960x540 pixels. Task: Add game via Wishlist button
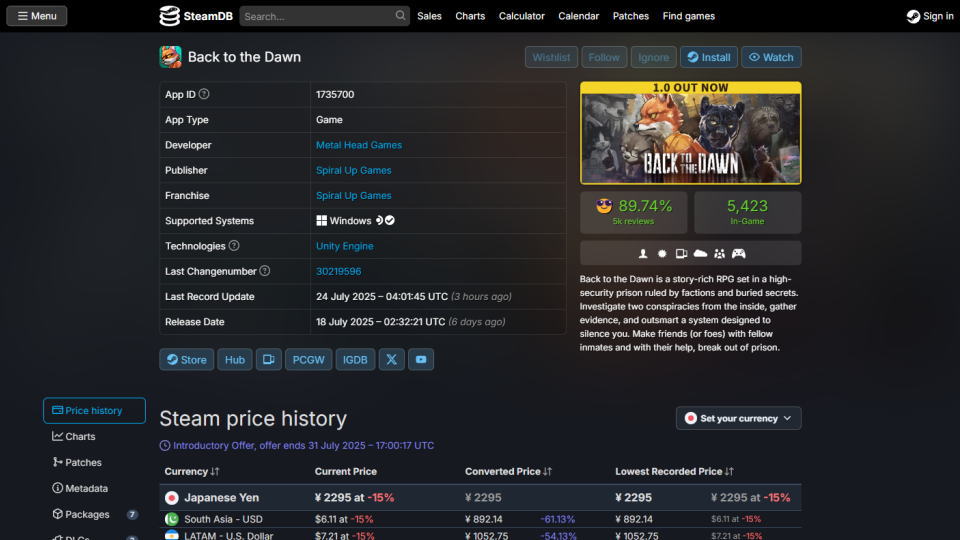click(x=551, y=57)
